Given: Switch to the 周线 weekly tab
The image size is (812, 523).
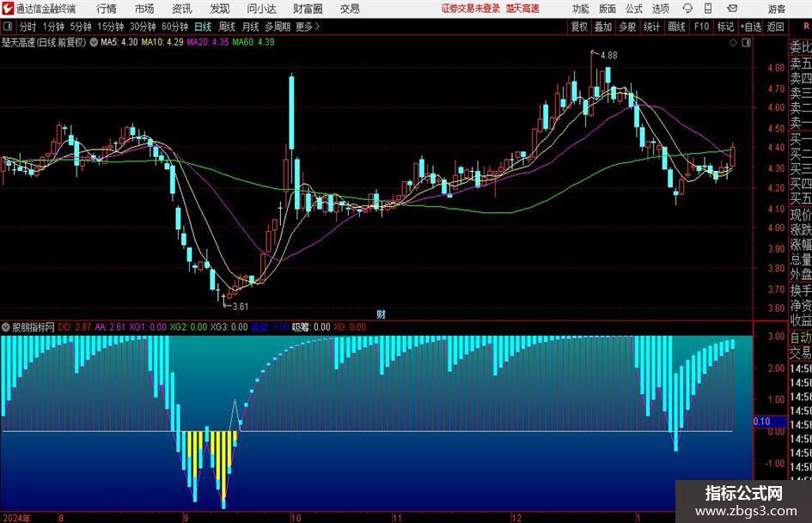Looking at the screenshot, I should pos(227,27).
